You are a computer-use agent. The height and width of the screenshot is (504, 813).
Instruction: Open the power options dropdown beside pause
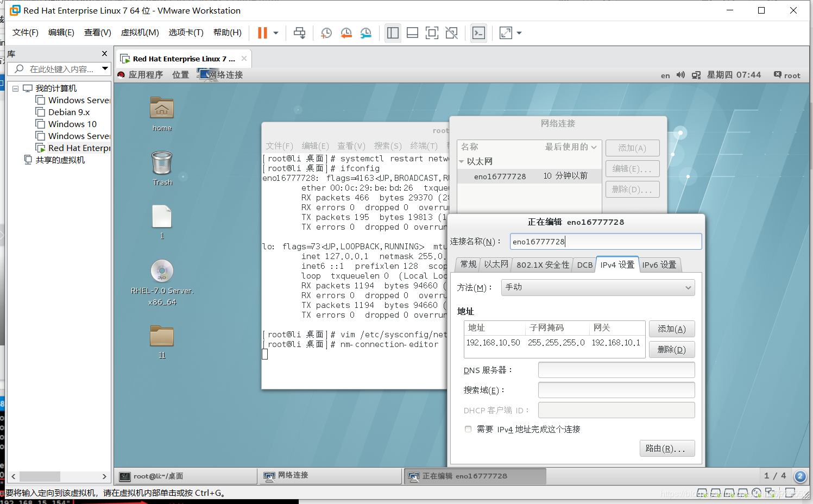click(276, 33)
